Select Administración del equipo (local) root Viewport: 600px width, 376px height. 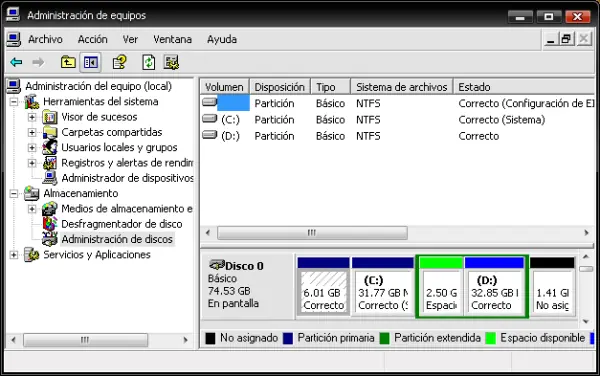(98, 86)
